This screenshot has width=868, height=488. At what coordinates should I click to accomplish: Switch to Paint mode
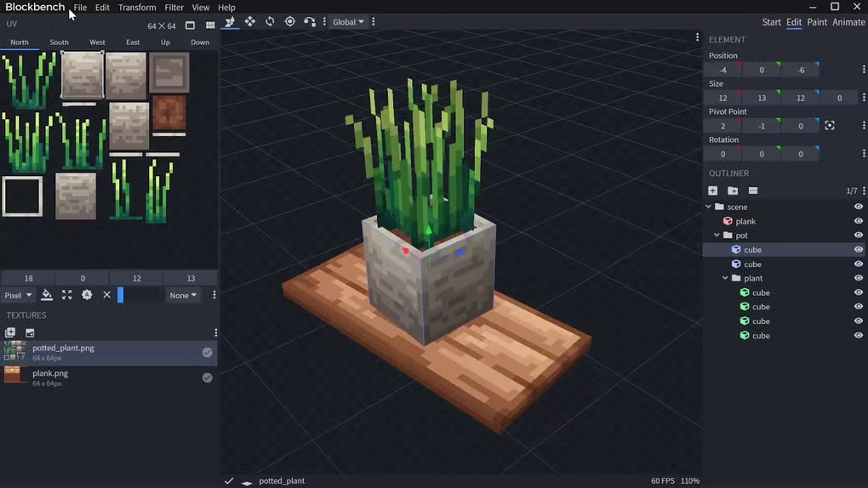(x=817, y=22)
